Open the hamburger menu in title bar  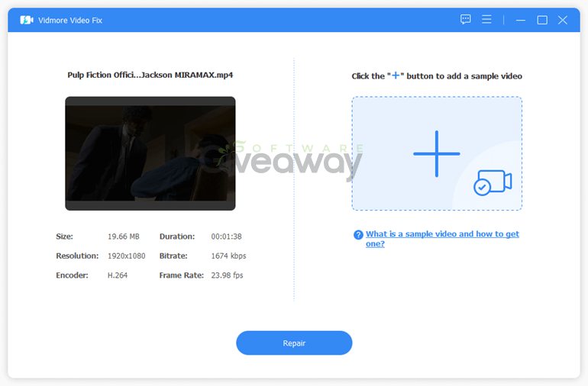pos(486,20)
